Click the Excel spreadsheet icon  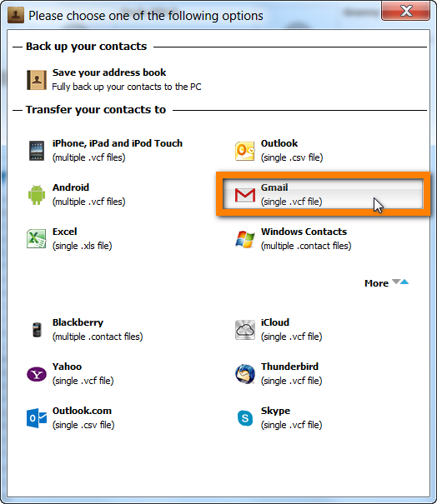click(x=37, y=238)
